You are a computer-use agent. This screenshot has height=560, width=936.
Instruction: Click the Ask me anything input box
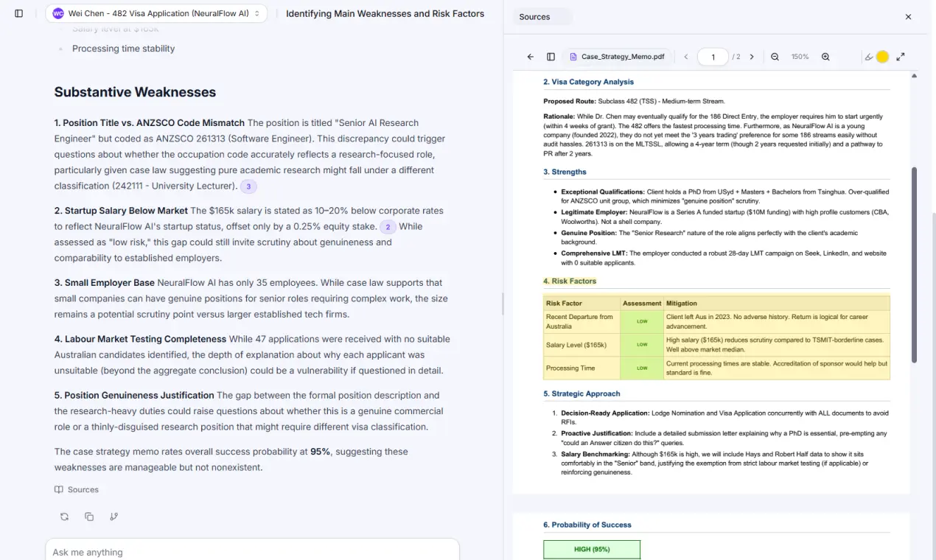(x=252, y=551)
